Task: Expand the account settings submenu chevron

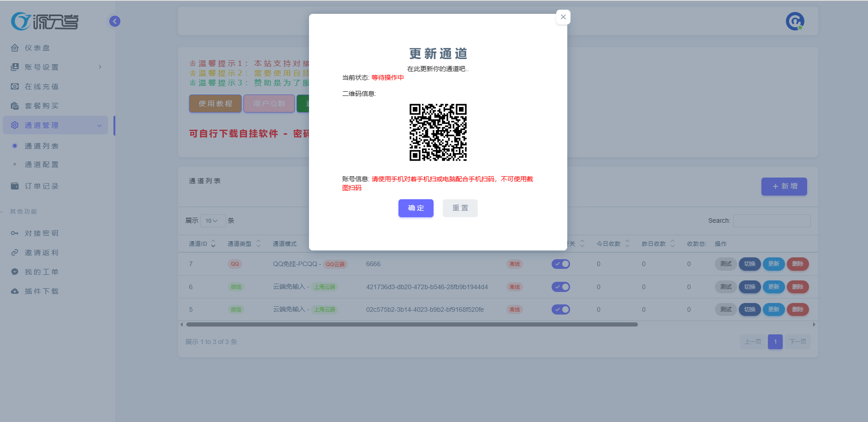Action: 100,67
